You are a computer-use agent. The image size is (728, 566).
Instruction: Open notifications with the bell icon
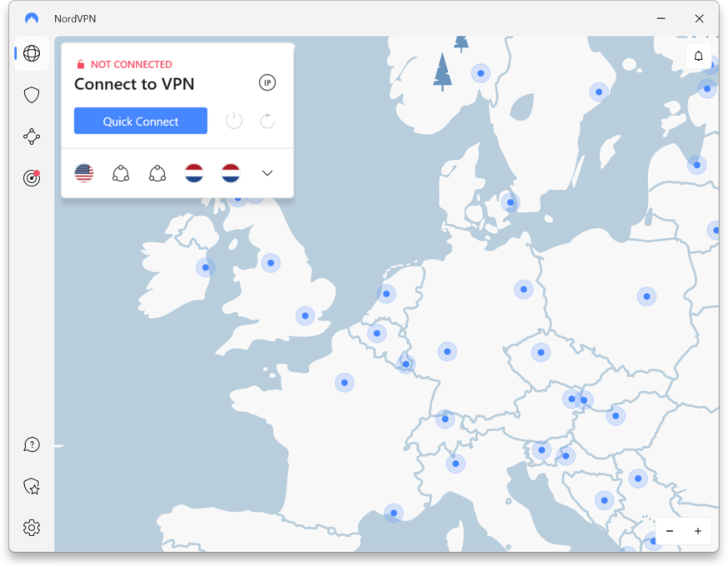point(698,56)
